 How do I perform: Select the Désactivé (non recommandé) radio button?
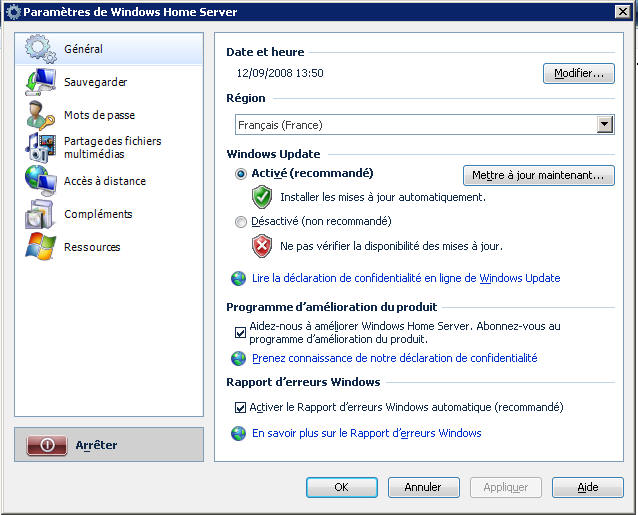pyautogui.click(x=241, y=222)
